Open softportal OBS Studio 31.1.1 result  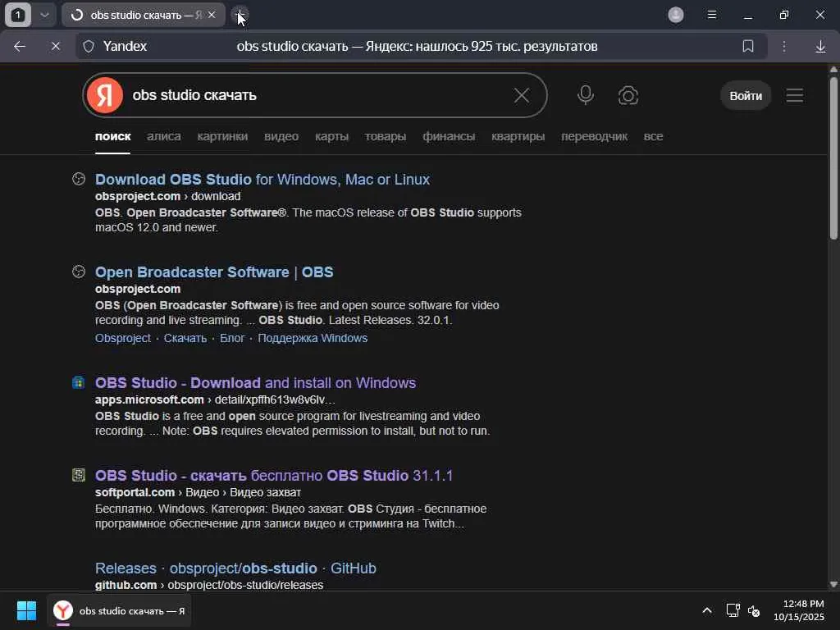coord(274,476)
